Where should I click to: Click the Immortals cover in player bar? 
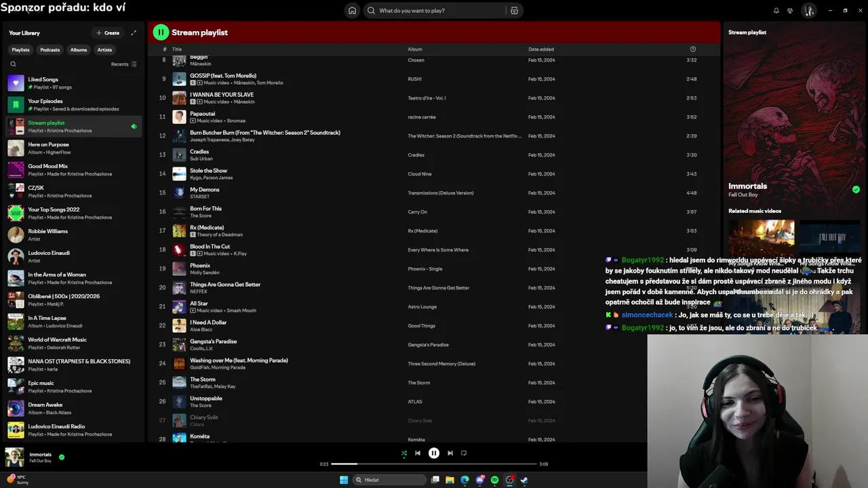(x=15, y=457)
